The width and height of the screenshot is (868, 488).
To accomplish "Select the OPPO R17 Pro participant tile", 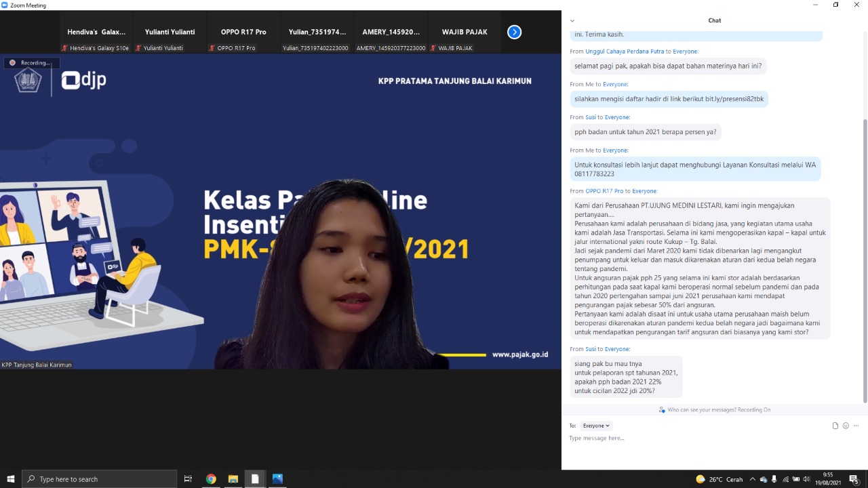I will click(x=243, y=32).
